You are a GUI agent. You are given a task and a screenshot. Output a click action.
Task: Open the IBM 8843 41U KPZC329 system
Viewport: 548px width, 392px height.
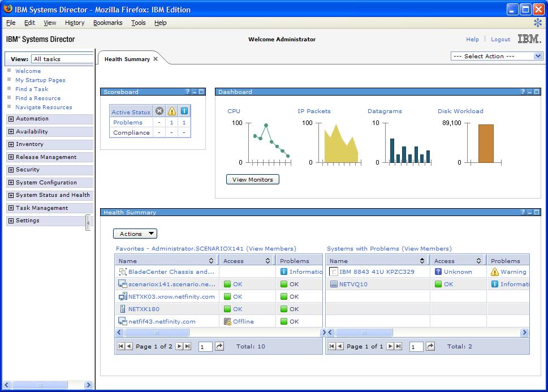[x=377, y=272]
